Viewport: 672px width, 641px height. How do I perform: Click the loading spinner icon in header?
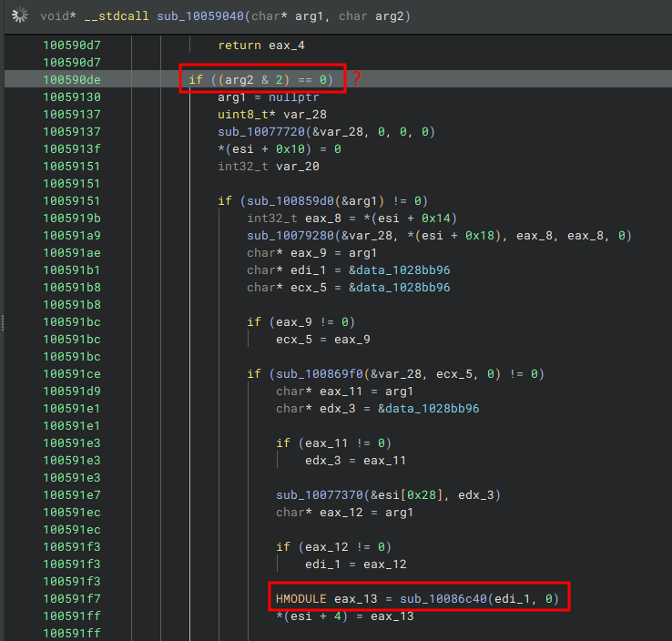point(20,15)
